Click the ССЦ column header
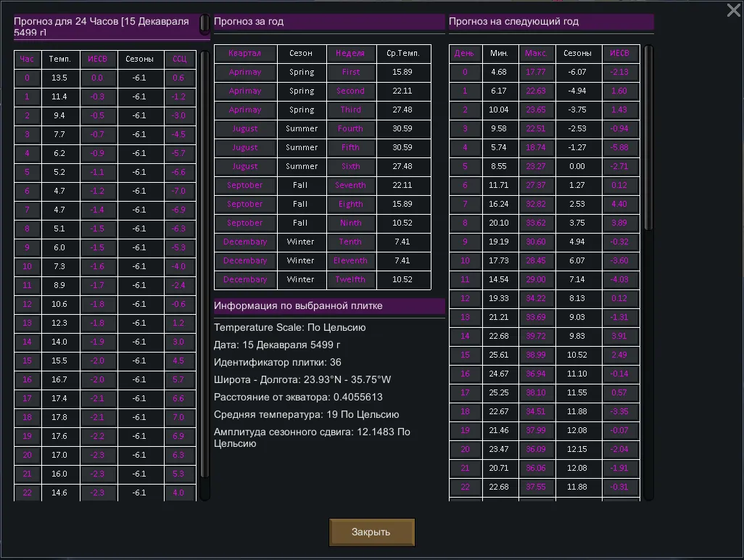Image resolution: width=744 pixels, height=560 pixels. pyautogui.click(x=179, y=59)
